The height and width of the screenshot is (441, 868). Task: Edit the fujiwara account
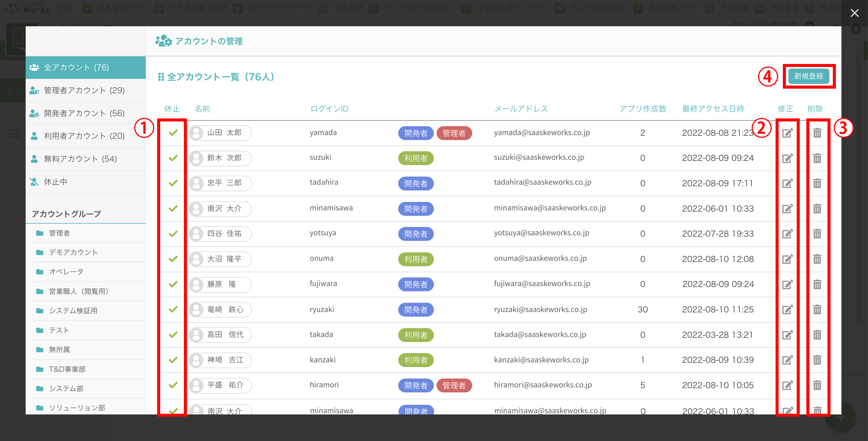pos(787,284)
